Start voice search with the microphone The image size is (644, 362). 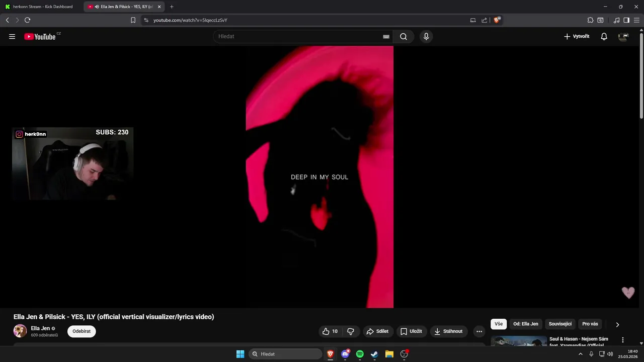(426, 37)
